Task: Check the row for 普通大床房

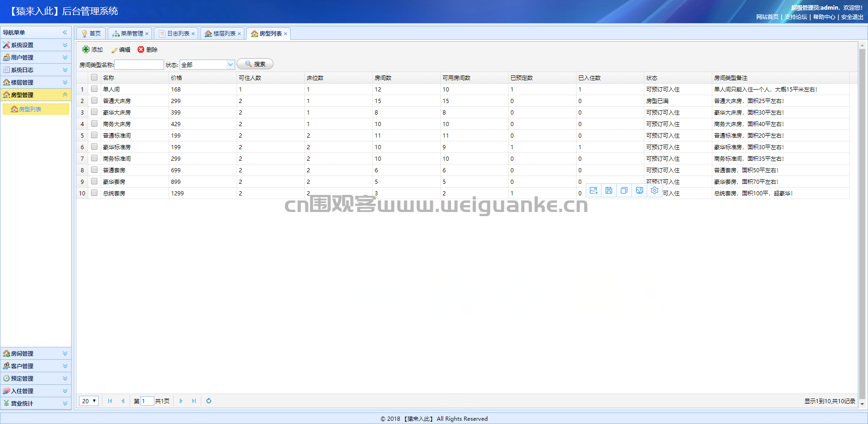Action: (x=94, y=100)
